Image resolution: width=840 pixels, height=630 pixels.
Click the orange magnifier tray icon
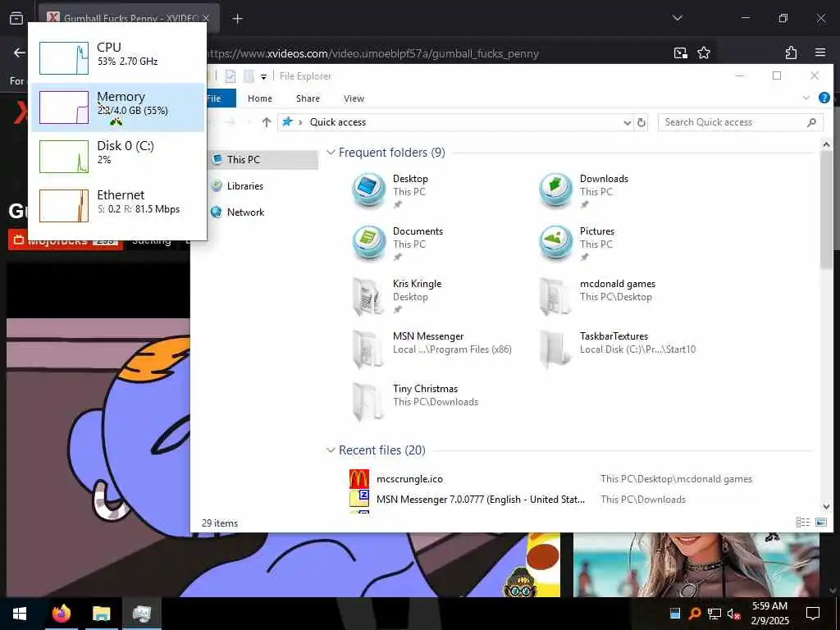(694, 614)
